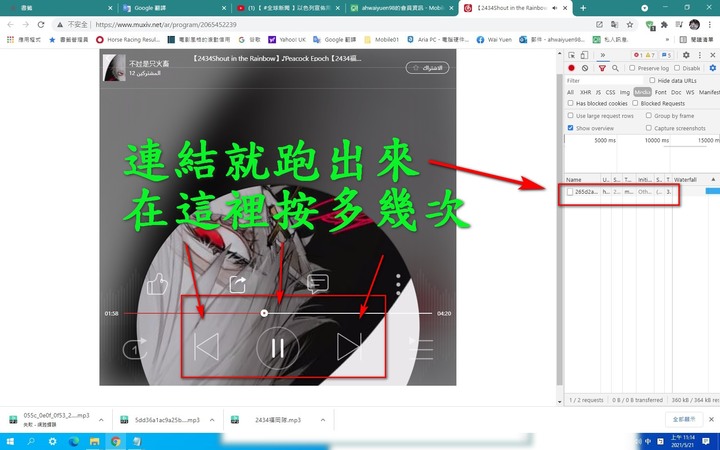
Task: Open File Explorer from taskbar
Action: [95, 442]
